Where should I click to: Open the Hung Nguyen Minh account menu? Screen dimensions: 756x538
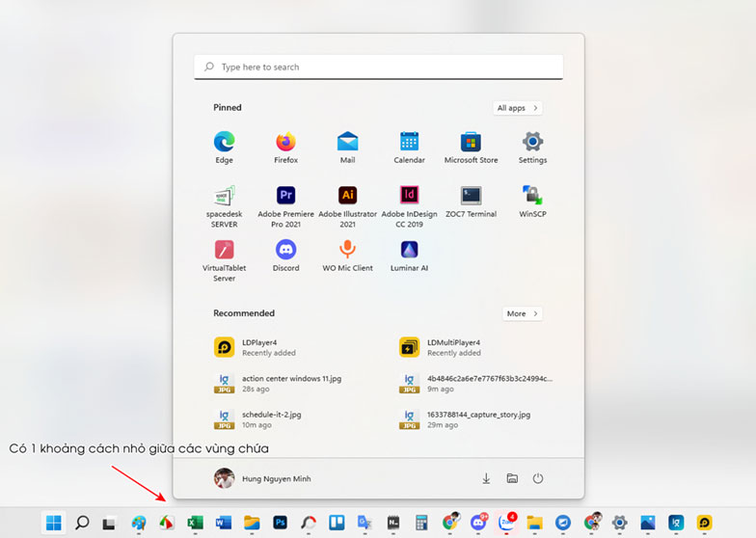(262, 478)
